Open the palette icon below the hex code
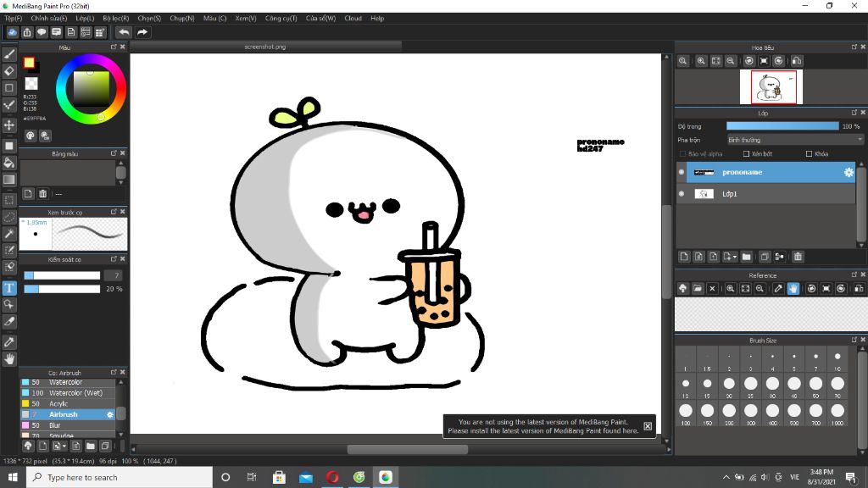 30,136
